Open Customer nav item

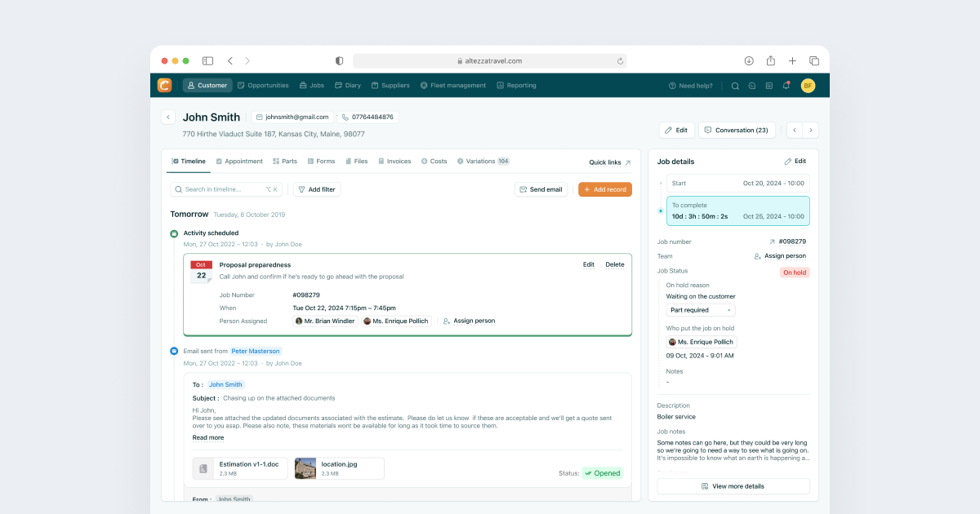(x=207, y=85)
